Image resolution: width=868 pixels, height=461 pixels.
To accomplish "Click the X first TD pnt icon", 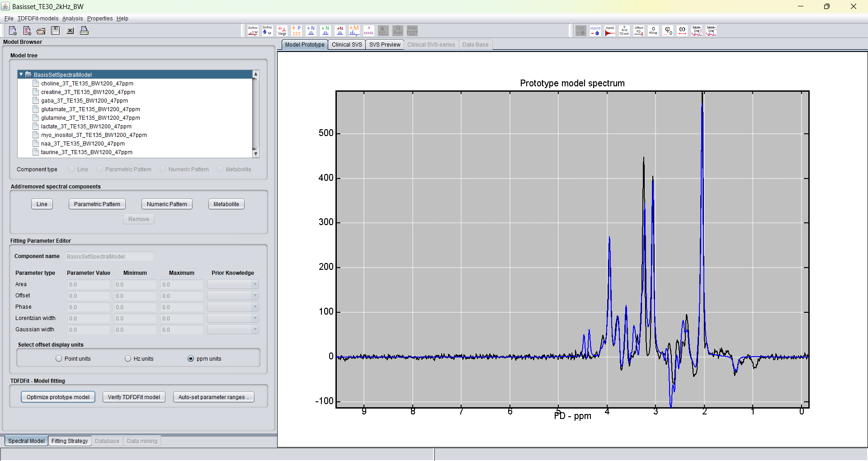I will pyautogui.click(x=624, y=31).
